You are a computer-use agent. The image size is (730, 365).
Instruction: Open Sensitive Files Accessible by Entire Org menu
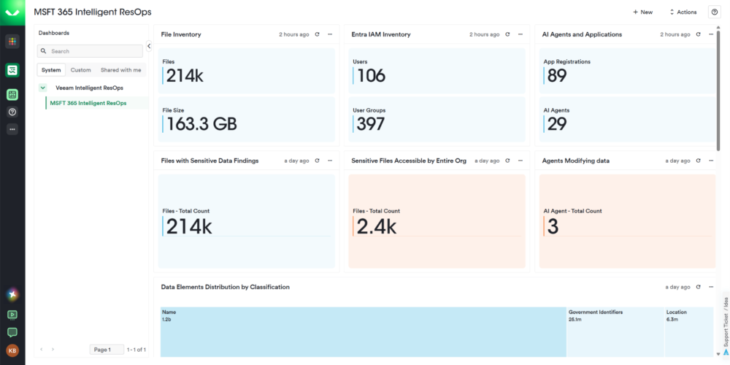click(520, 161)
